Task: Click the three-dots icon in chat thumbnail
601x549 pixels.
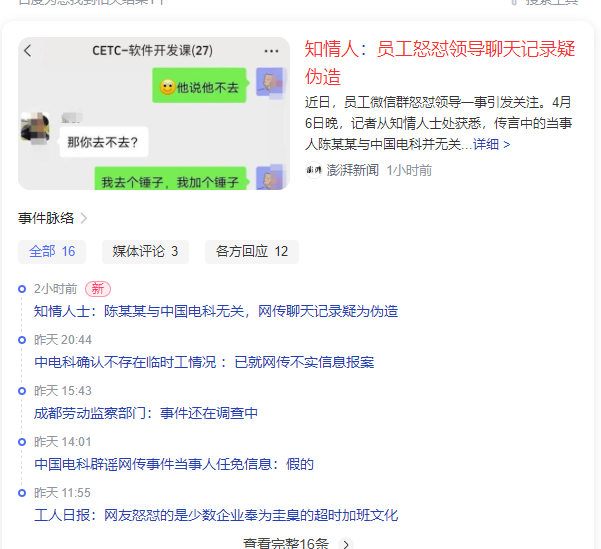Action: point(272,51)
